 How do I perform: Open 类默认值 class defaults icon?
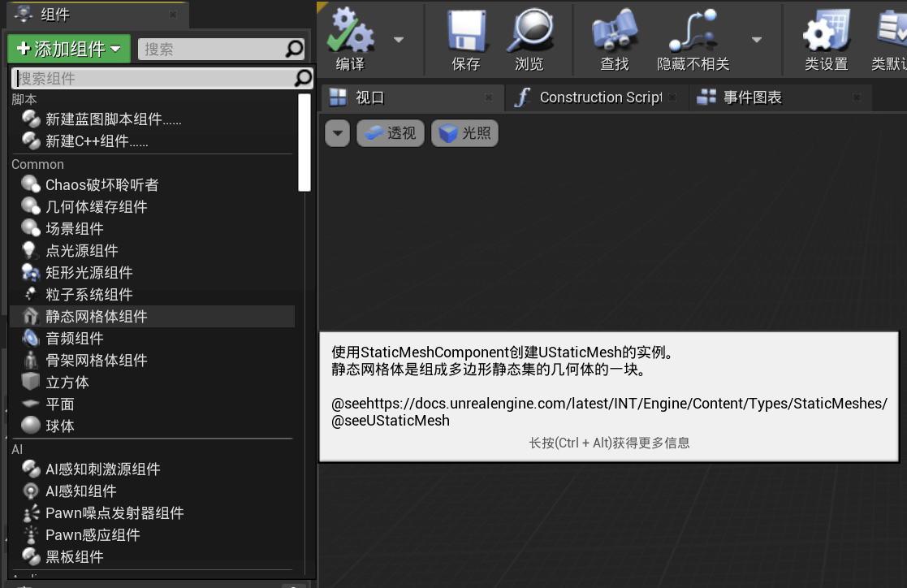pos(890,38)
